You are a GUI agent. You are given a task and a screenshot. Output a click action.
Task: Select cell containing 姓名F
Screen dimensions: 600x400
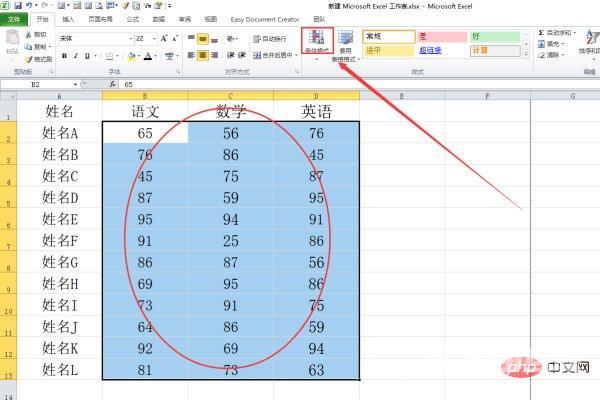point(60,240)
